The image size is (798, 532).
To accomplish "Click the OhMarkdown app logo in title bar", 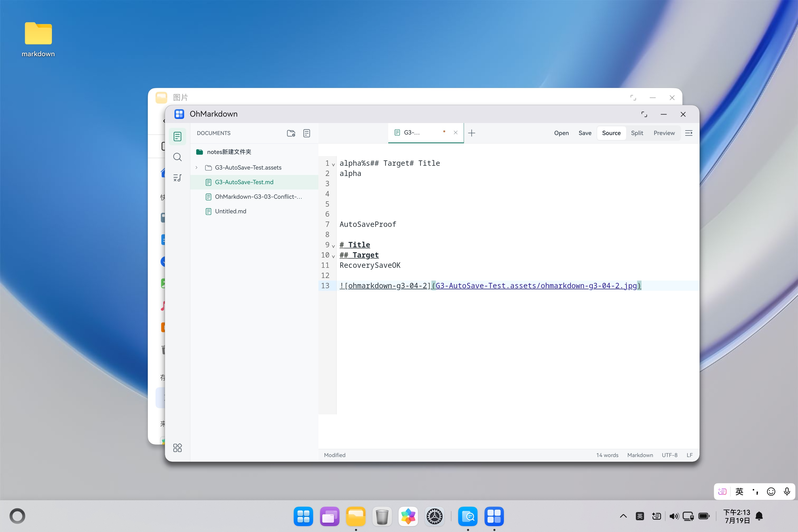I will click(x=179, y=114).
